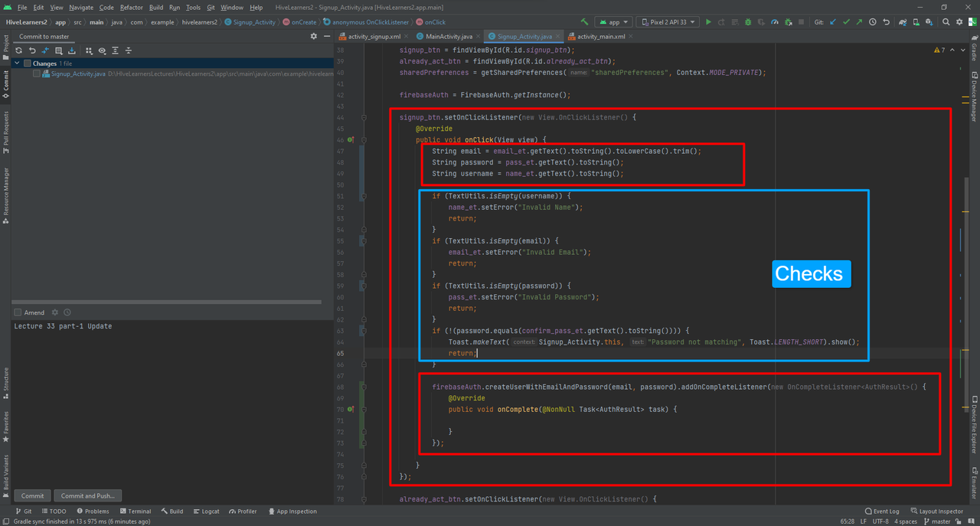Open View Options eye icon

point(102,51)
